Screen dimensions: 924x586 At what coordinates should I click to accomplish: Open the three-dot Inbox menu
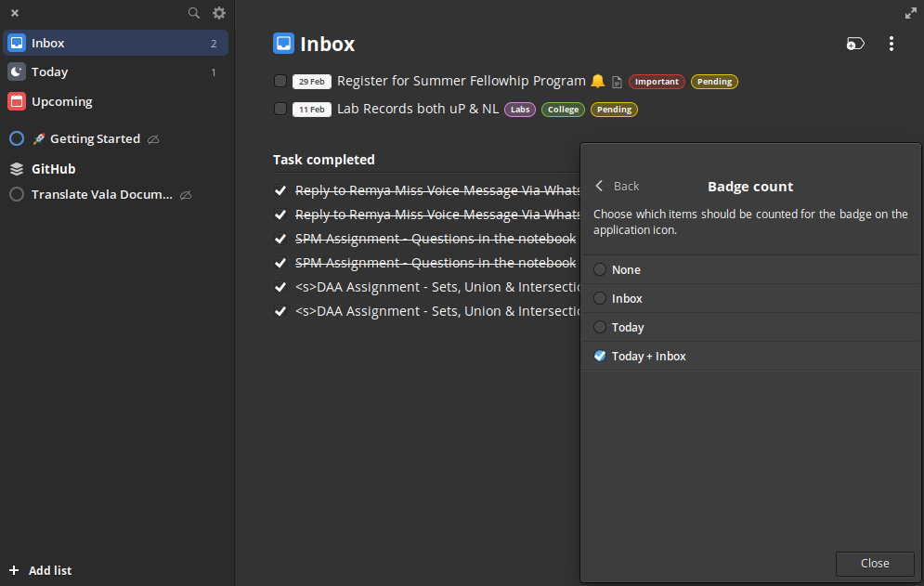click(891, 44)
